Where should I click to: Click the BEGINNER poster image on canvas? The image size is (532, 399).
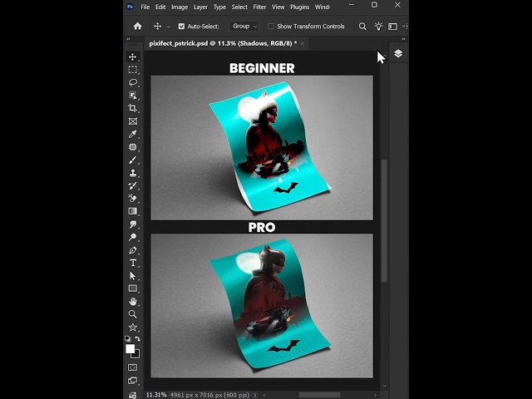[262, 148]
